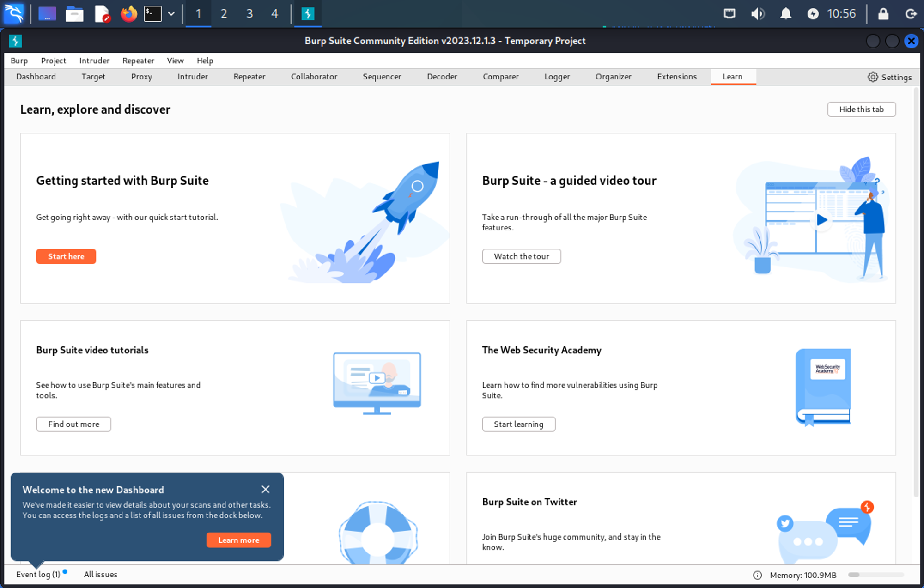Click the Burp Suite on Twitter heading

(529, 502)
